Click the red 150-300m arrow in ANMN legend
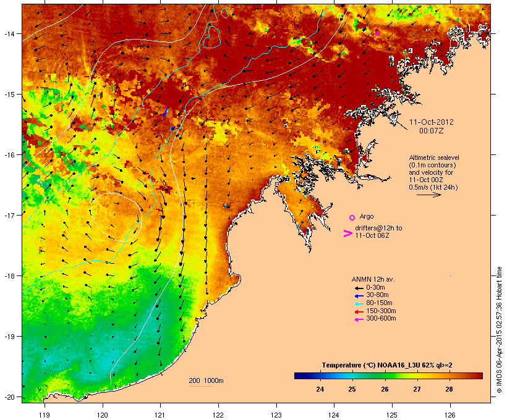 click(359, 312)
